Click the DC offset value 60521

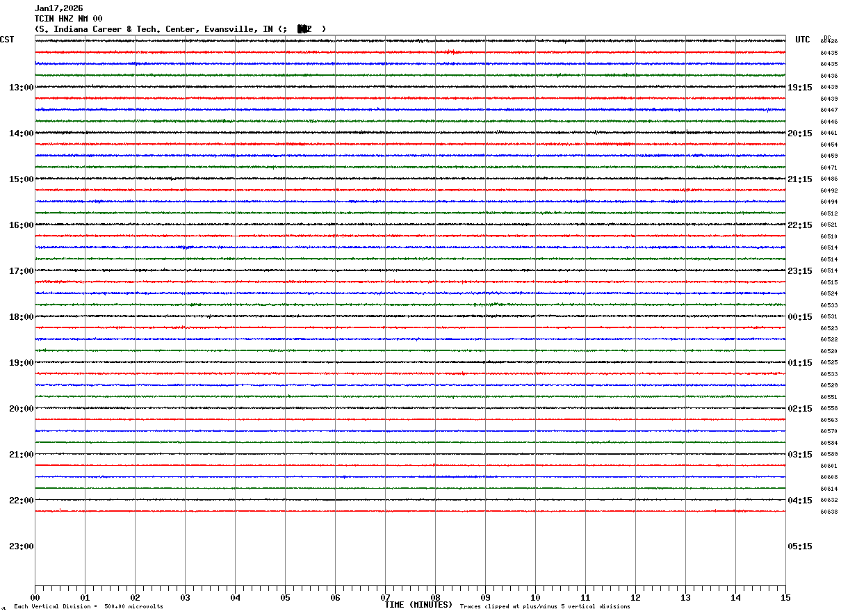pos(828,225)
